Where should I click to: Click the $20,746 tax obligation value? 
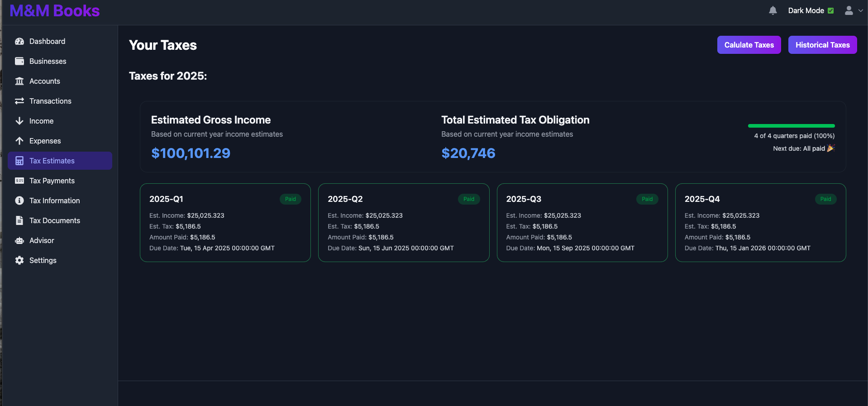[x=468, y=153]
